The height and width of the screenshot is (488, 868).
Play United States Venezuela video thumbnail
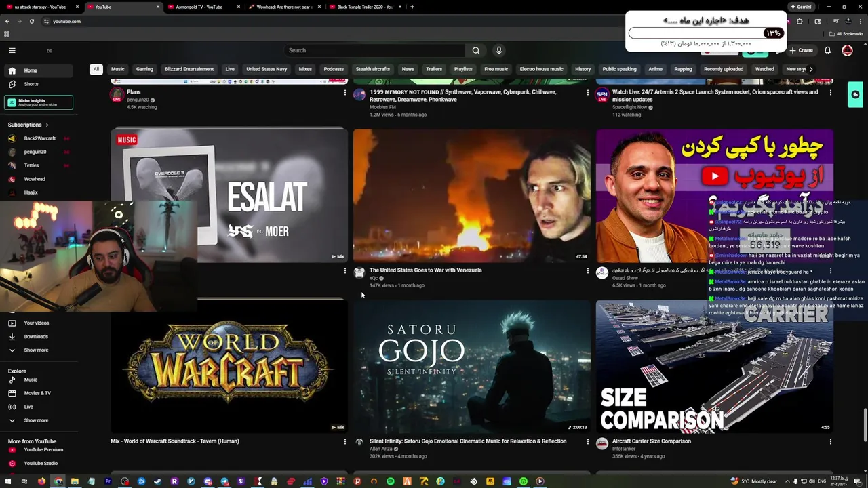472,195
